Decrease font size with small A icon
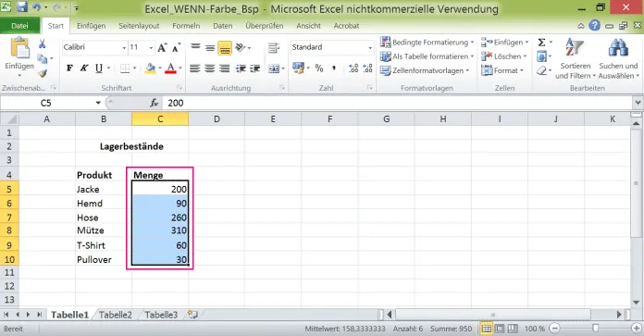Image resolution: width=644 pixels, height=336 pixels. click(x=176, y=47)
